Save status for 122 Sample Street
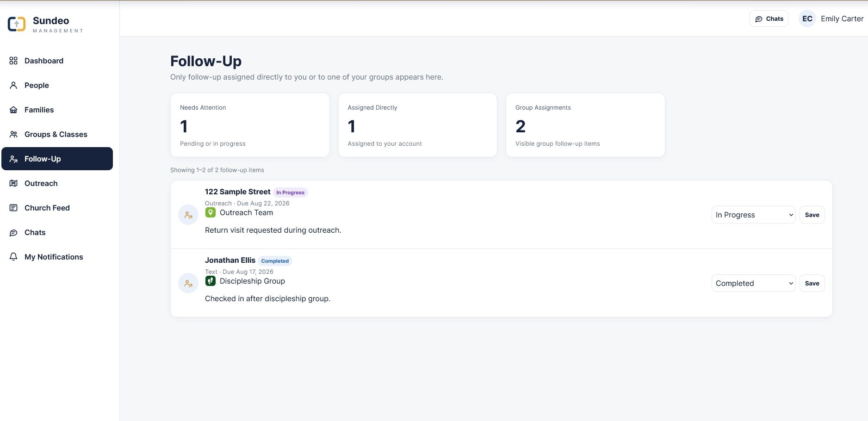Screen dimensions: 868x421 [x=812, y=215]
